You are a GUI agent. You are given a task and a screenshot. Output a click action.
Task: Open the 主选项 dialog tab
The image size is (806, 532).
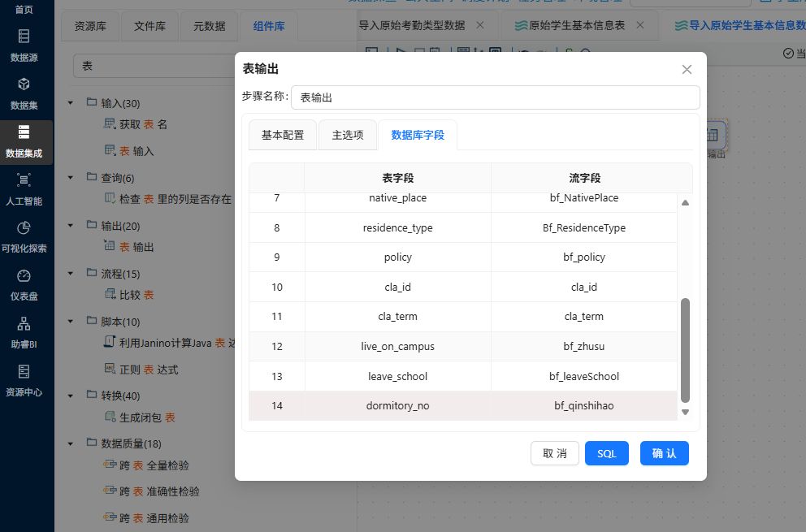[348, 135]
